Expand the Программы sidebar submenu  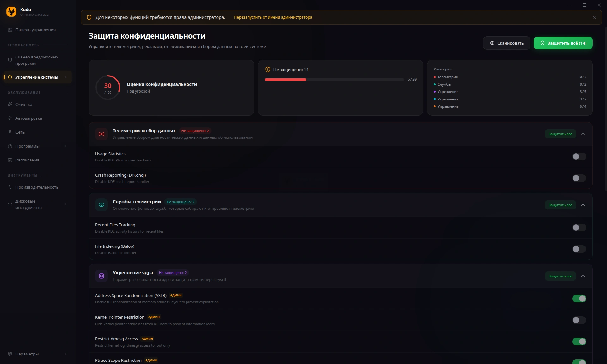(x=66, y=146)
